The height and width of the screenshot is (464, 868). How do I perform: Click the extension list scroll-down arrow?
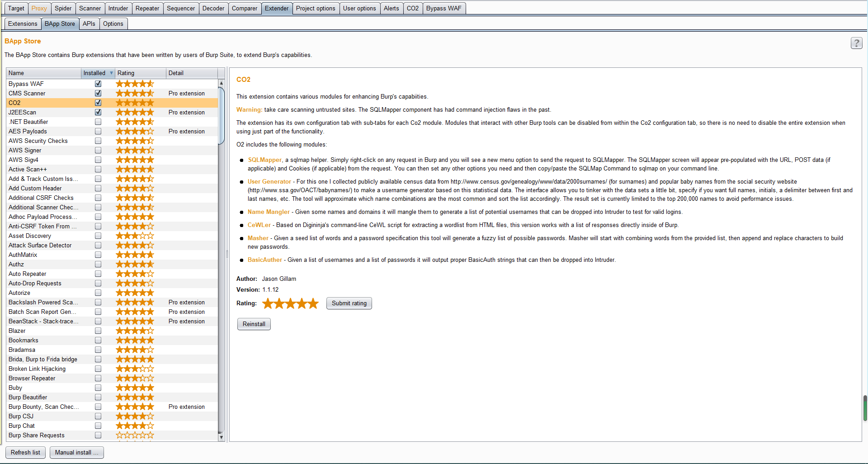click(x=221, y=437)
